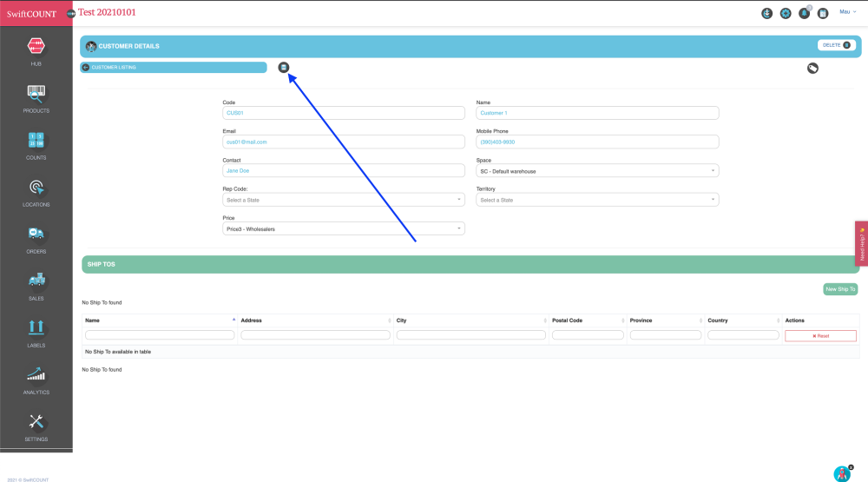The image size is (868, 482).
Task: Click the New Ship To button
Action: click(840, 289)
